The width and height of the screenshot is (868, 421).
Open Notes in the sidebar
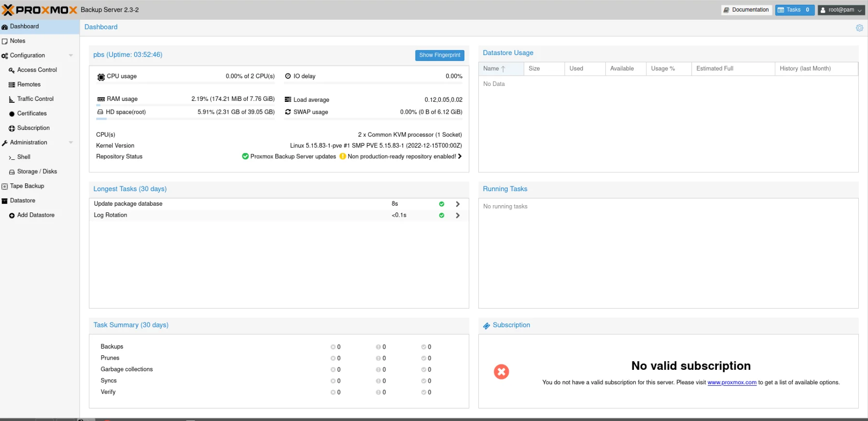(x=40, y=41)
